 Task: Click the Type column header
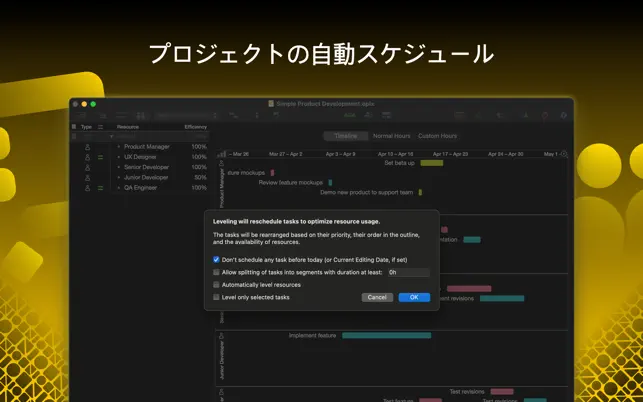click(86, 127)
